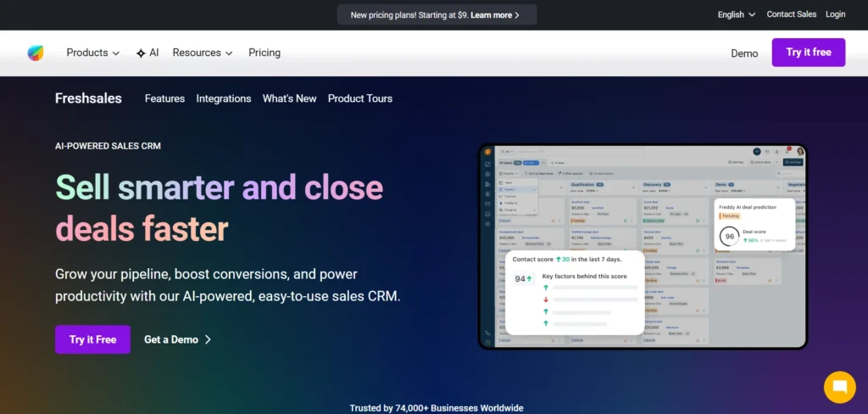Click the Grow your pipeline paragraph

[227, 285]
